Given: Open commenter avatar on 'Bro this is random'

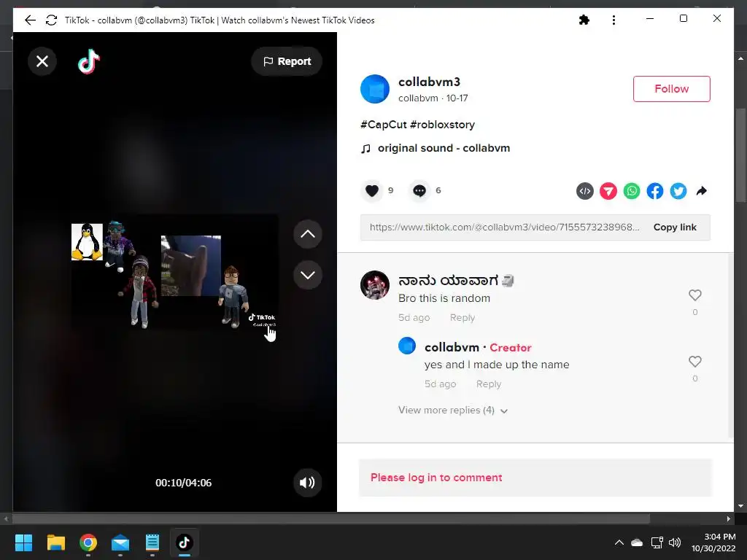Looking at the screenshot, I should point(375,285).
